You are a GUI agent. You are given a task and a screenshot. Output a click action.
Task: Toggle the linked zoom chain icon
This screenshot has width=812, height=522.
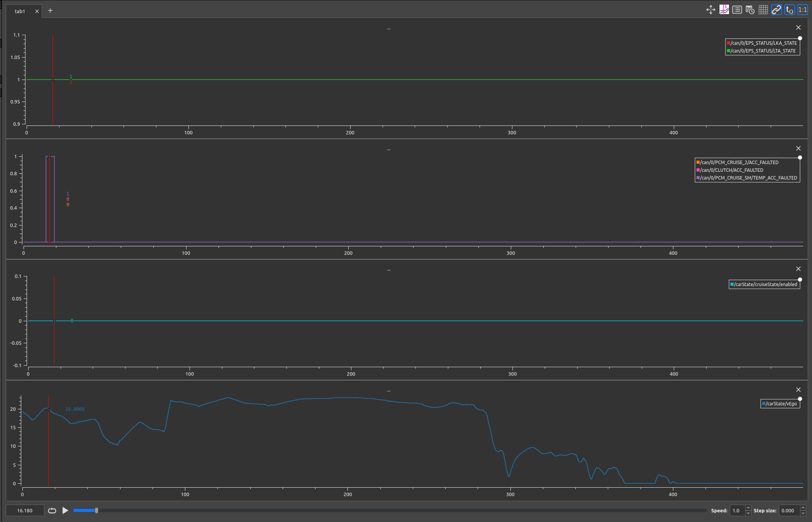click(776, 10)
